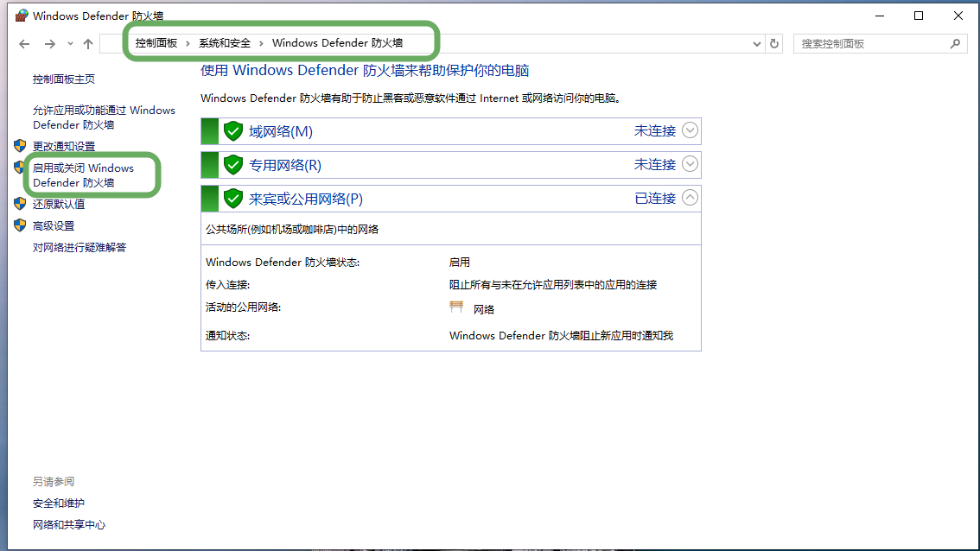Screen dimensions: 980x551
Task: Click the Windows Defender 防火墙状态: label
Action: click(283, 263)
